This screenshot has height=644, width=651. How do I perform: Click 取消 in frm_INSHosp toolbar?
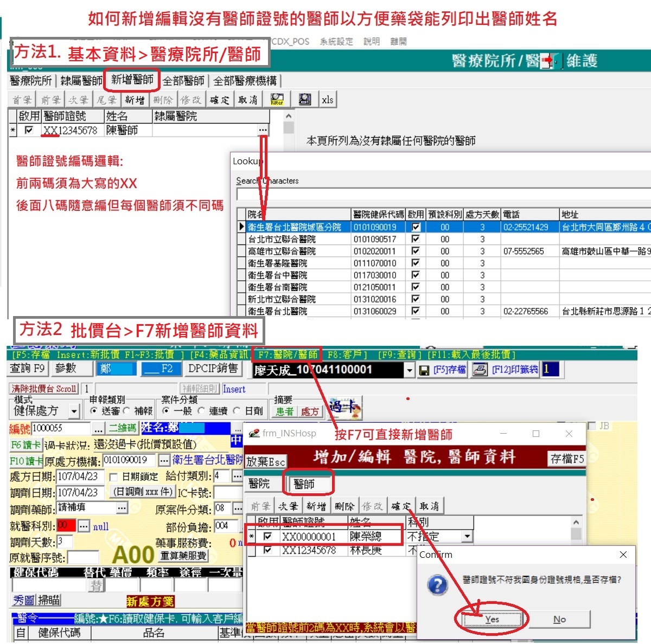pos(429,506)
